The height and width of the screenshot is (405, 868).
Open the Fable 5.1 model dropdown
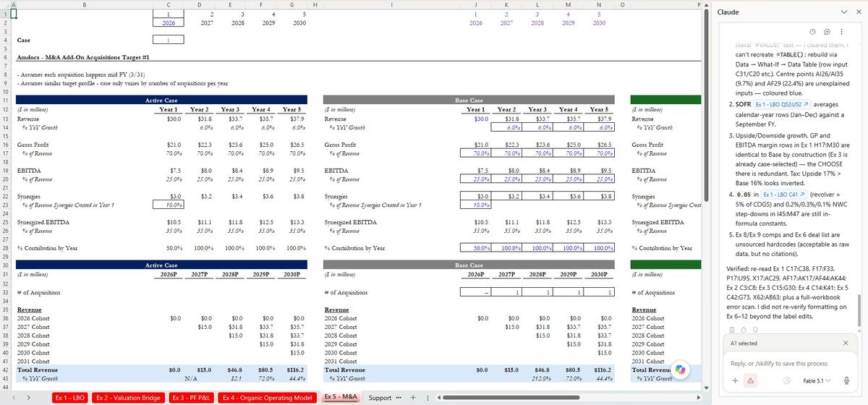click(819, 380)
